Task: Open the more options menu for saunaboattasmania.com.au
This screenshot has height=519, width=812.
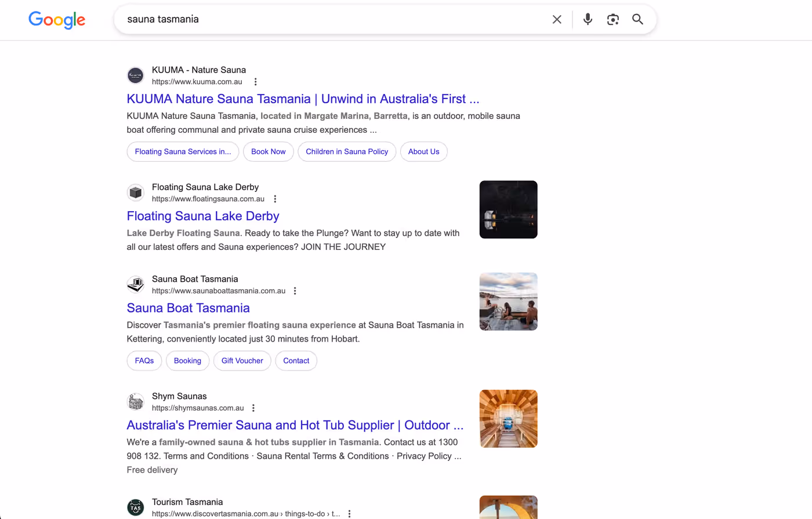Action: coord(295,291)
